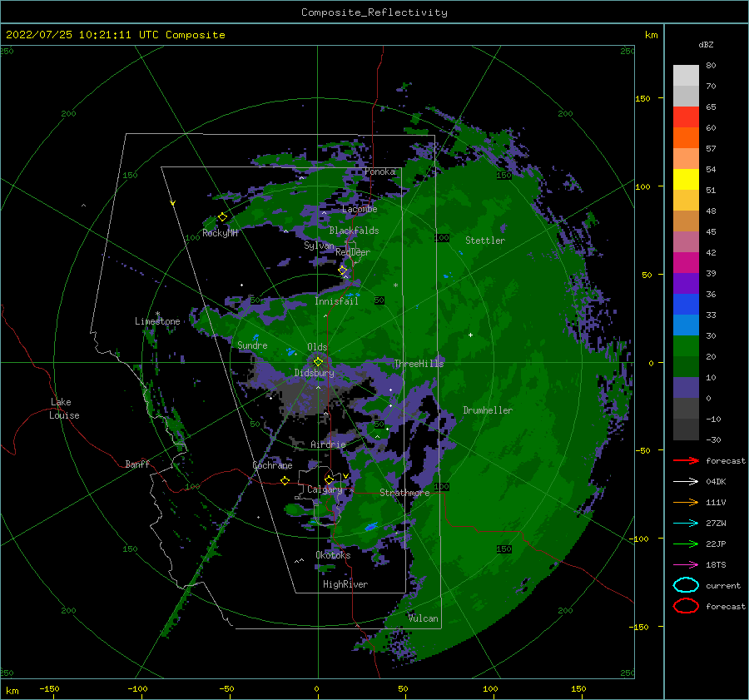Image resolution: width=749 pixels, height=700 pixels.
Task: Click the 22JP legend text
Action: [x=716, y=544]
